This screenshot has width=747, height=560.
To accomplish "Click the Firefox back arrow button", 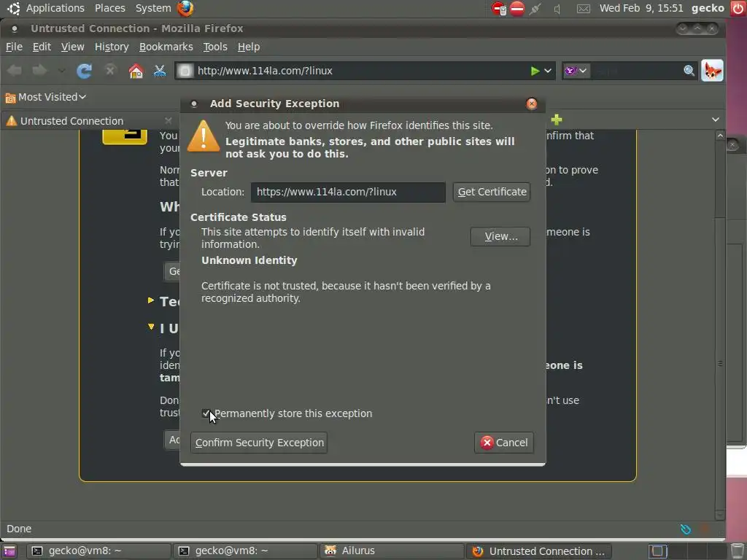I will 15,71.
